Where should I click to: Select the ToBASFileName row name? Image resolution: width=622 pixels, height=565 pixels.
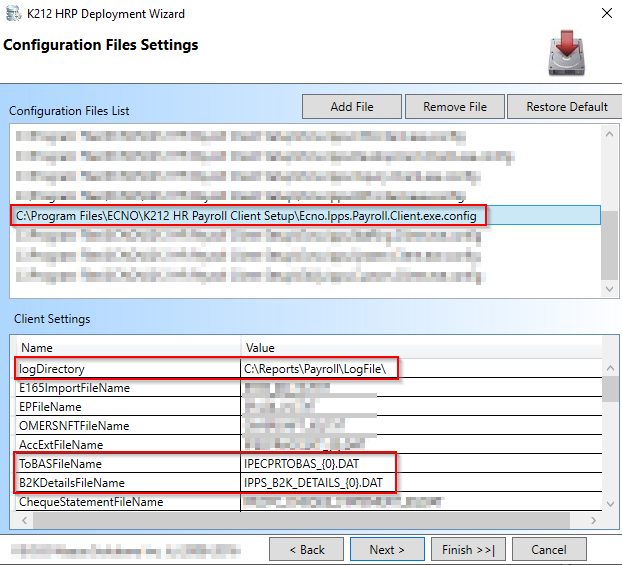click(x=128, y=463)
